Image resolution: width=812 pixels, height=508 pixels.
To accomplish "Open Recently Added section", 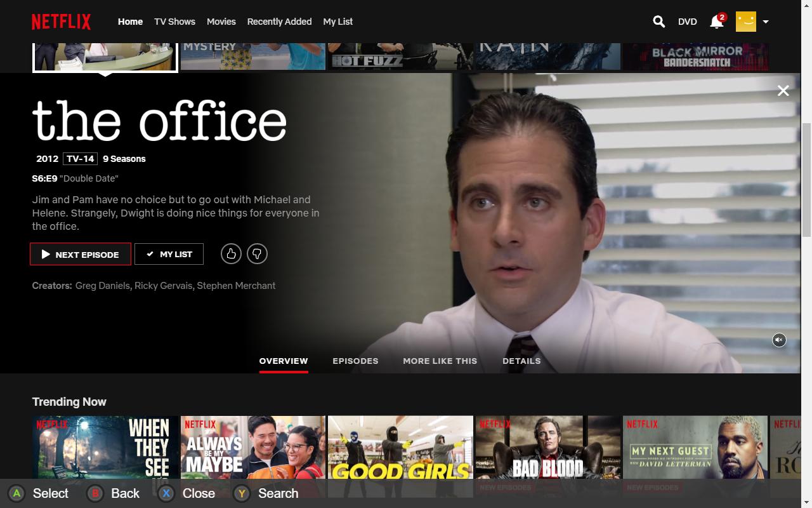I will pyautogui.click(x=279, y=22).
